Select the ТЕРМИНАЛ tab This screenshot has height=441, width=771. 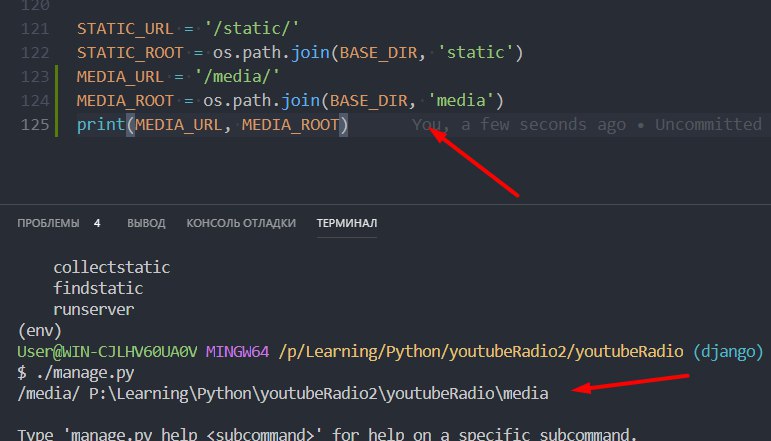[x=347, y=223]
